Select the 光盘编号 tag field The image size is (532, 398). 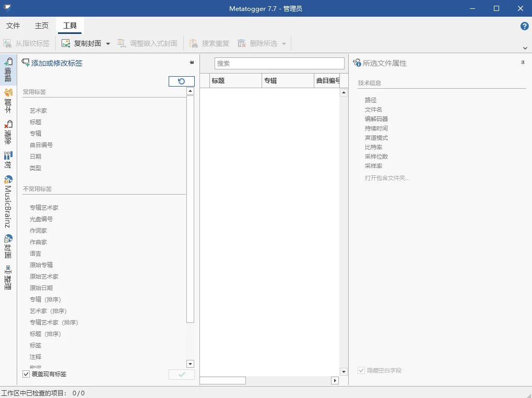coord(41,219)
